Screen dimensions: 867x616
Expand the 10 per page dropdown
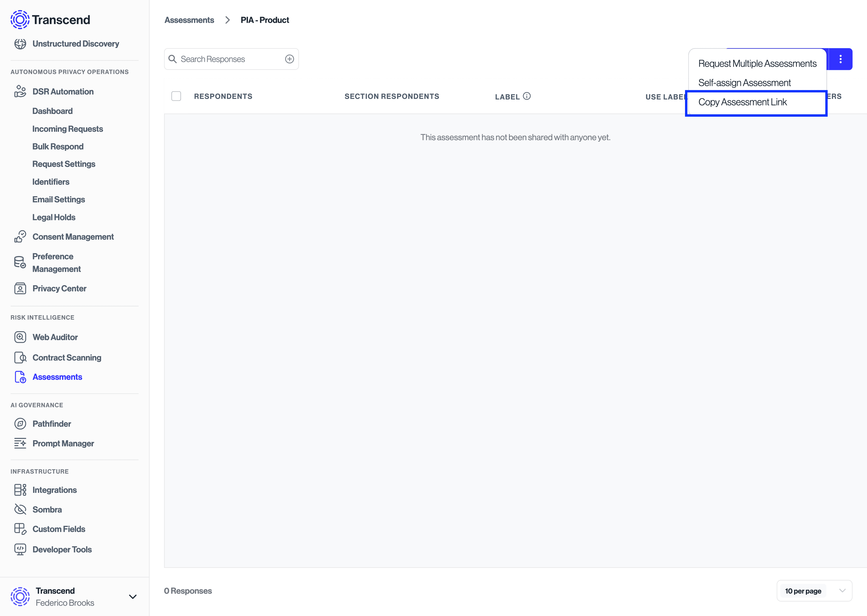pos(814,591)
